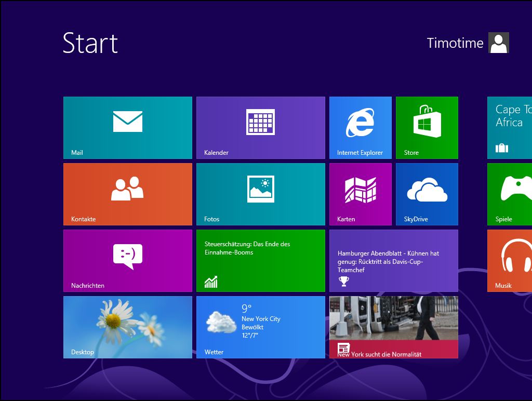Open the Desktop tile with daisies
Image resolution: width=532 pixels, height=401 pixels.
tap(128, 327)
